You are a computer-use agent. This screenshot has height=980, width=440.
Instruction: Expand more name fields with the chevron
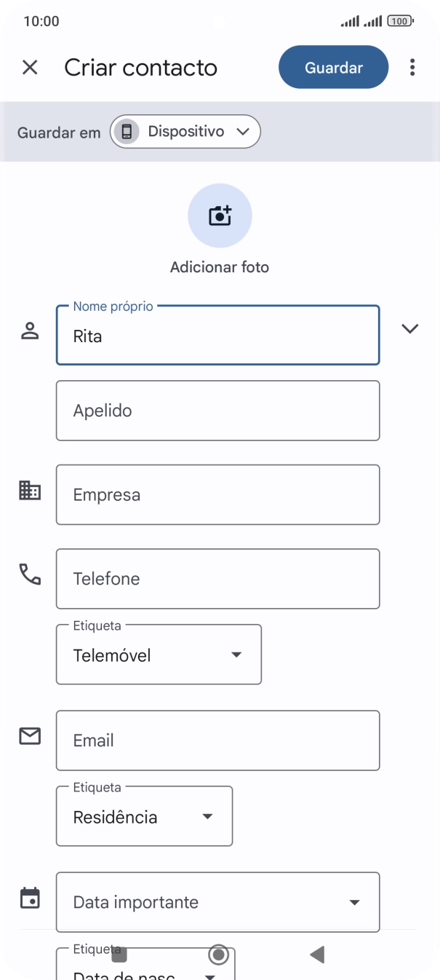409,328
